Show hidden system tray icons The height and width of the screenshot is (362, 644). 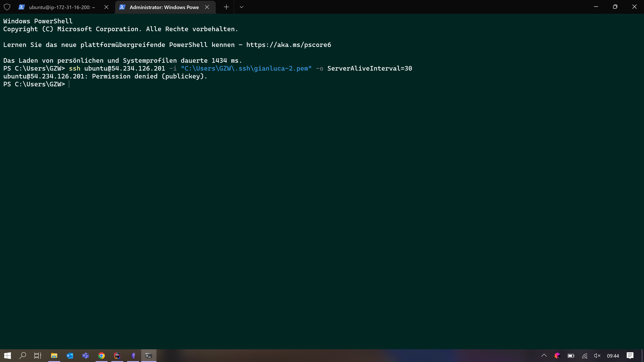pyautogui.click(x=544, y=355)
